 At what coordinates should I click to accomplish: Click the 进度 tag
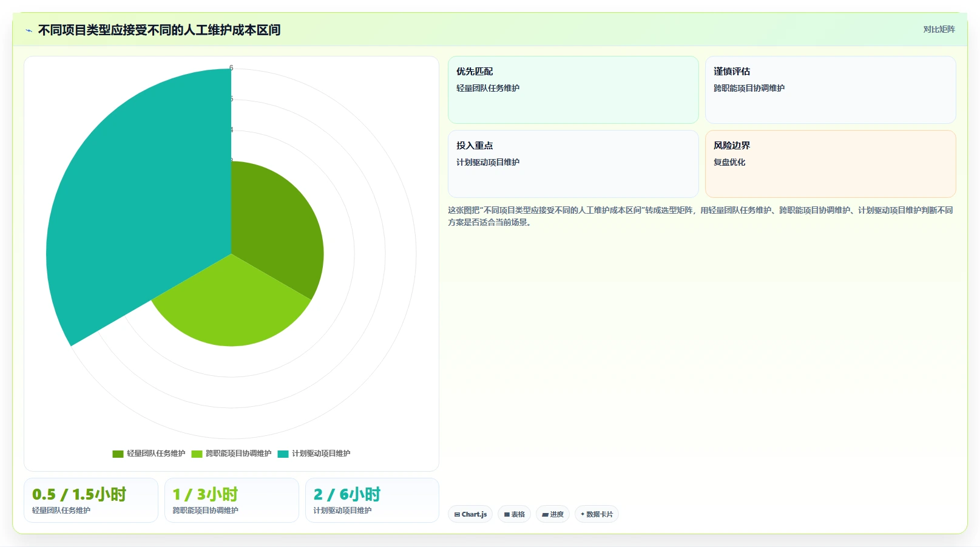pos(552,514)
